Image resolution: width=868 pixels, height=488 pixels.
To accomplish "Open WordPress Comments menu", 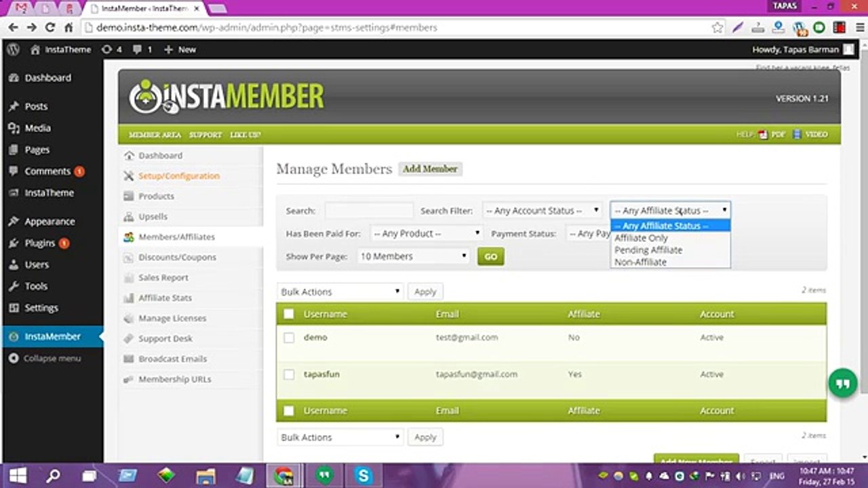I will (47, 171).
